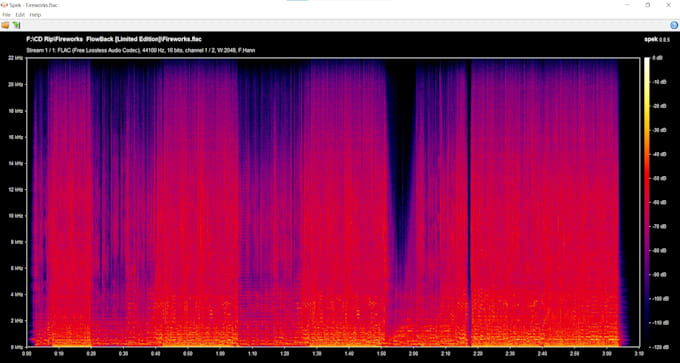Click the dB color gradient scale bar
This screenshot has width=680, height=363.
[x=647, y=202]
